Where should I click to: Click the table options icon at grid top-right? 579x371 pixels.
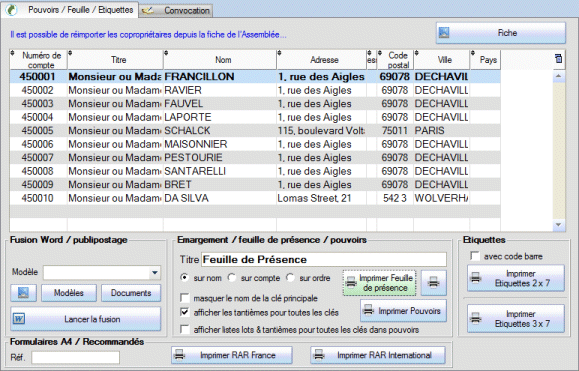tap(558, 58)
